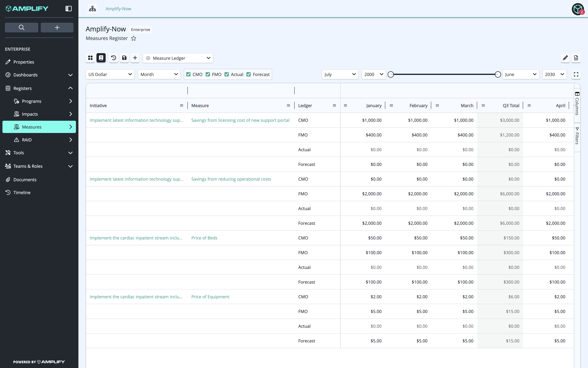
Task: Open the 2000 start year dropdown
Action: click(374, 74)
